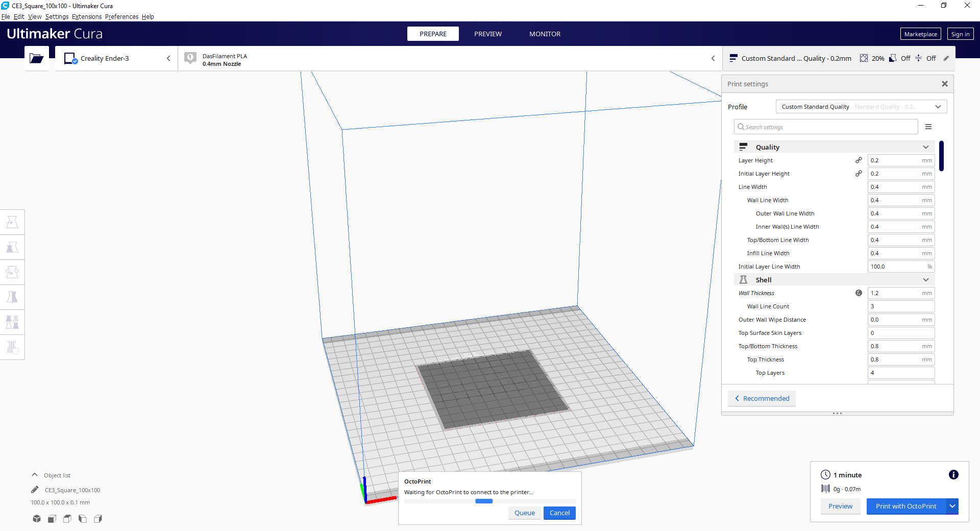Screen dimensions: 980x531
Task: Click Queue in the OctoPrint dialog
Action: 525,513
